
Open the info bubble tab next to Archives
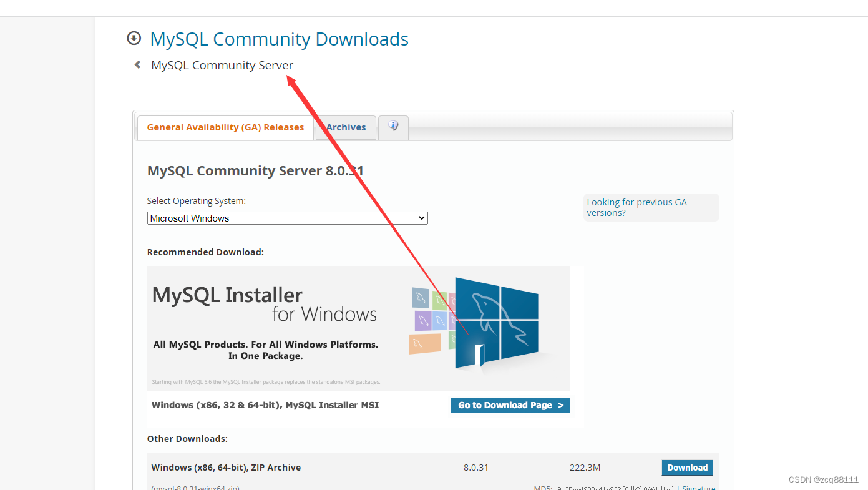click(x=393, y=126)
